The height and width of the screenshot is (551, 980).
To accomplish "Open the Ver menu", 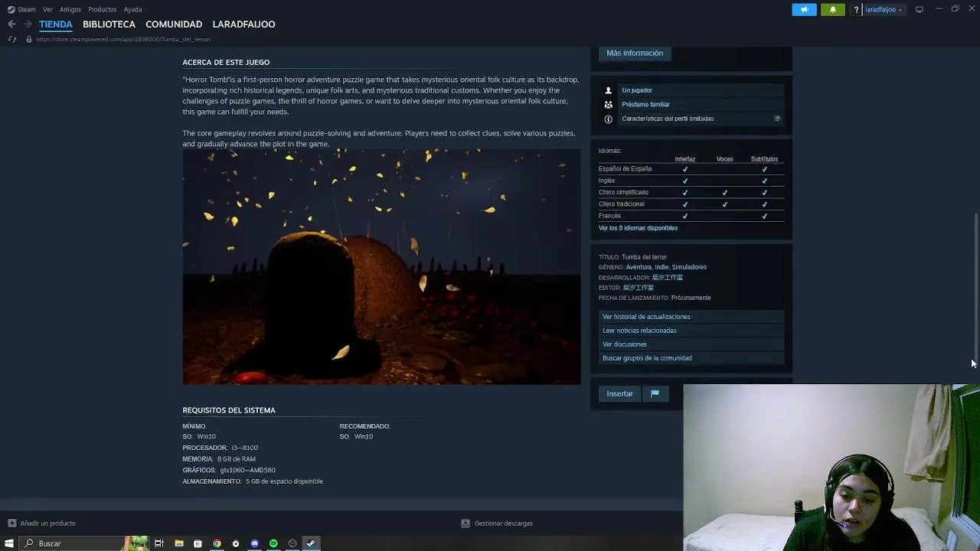I will point(48,9).
